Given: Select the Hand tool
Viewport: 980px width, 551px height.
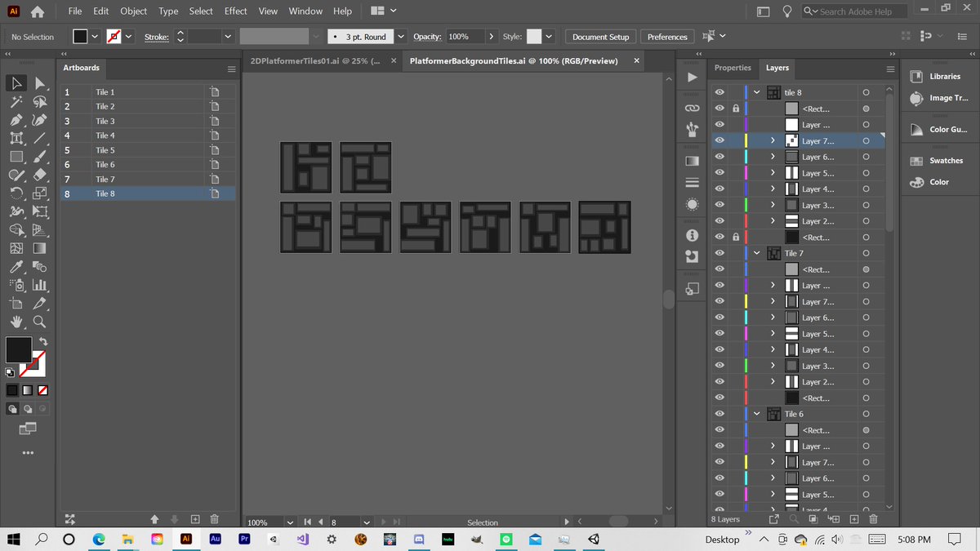Looking at the screenshot, I should [x=16, y=322].
